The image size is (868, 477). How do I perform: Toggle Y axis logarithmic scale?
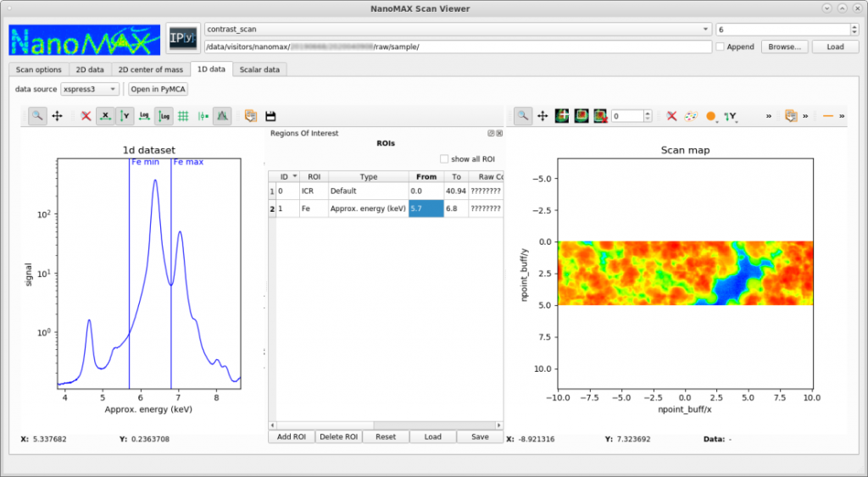[x=164, y=116]
